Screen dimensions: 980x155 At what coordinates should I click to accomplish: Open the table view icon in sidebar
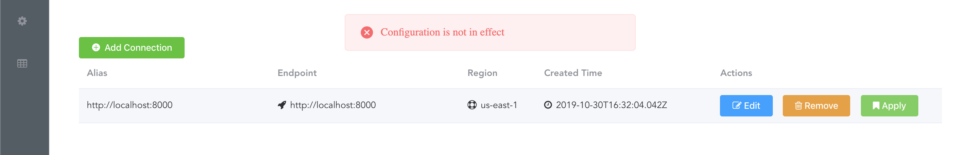(x=22, y=63)
